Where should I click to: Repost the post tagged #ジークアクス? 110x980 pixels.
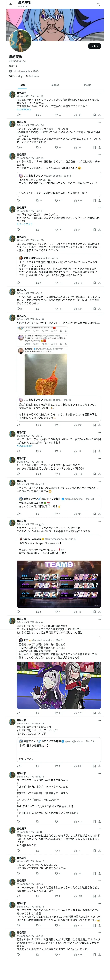click(x=37, y=230)
